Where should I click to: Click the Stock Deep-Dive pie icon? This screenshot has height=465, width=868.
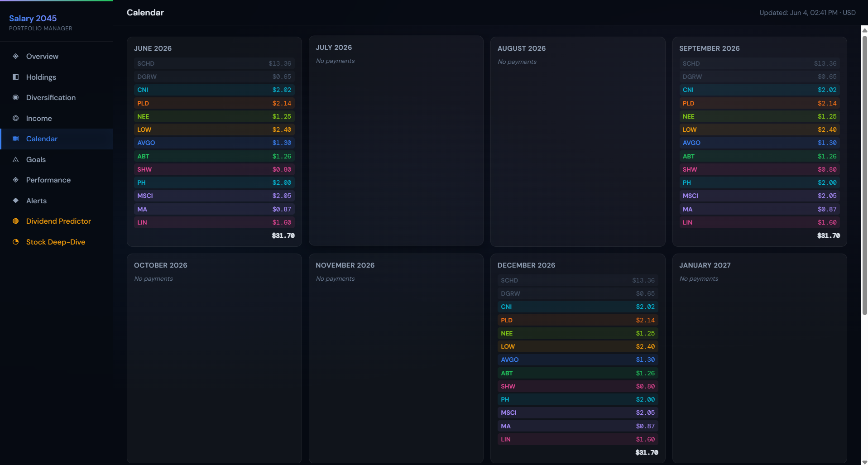16,242
